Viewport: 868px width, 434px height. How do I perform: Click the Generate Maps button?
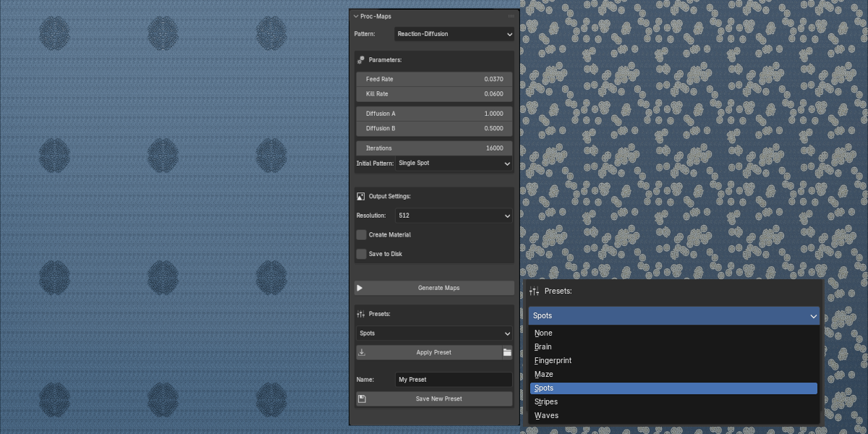coord(434,288)
